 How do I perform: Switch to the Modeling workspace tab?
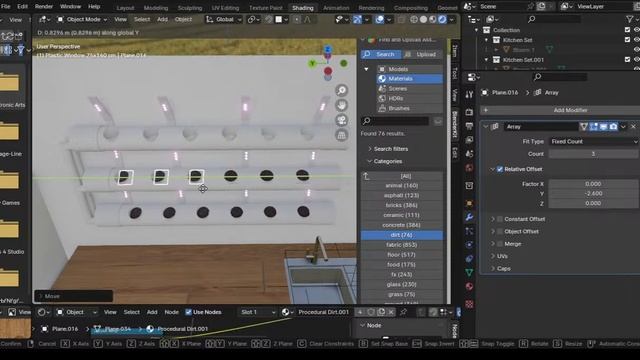(x=156, y=8)
